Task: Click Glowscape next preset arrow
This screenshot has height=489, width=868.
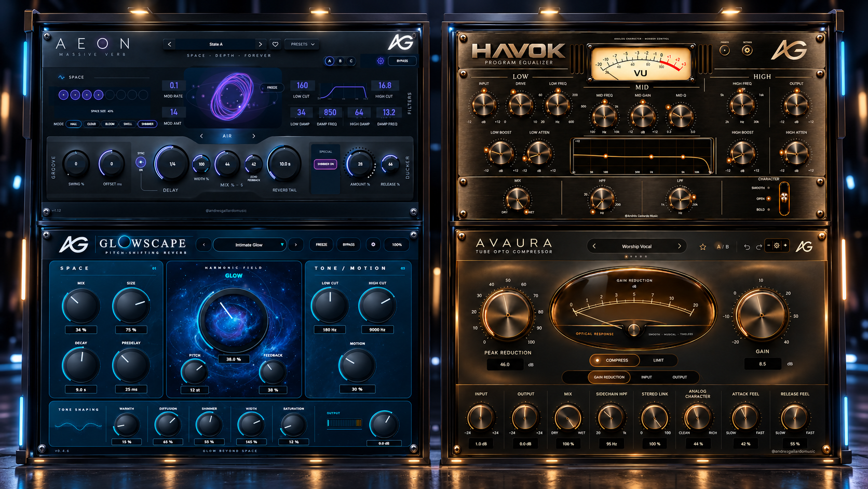Action: tap(296, 245)
